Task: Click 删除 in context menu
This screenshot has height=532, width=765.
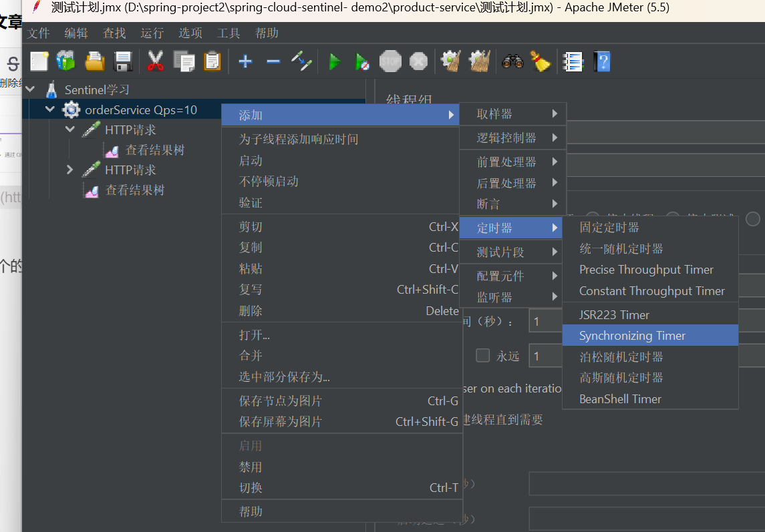Action: click(x=341, y=310)
